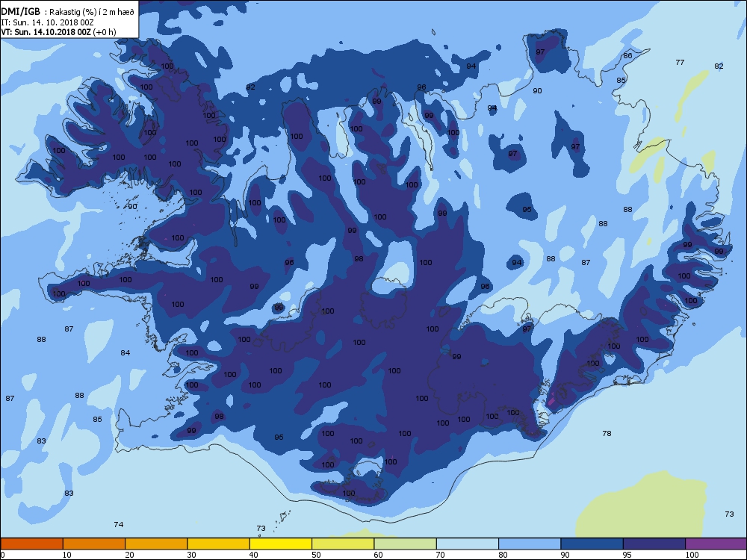Click the humidity value 92 on the map

click(250, 87)
